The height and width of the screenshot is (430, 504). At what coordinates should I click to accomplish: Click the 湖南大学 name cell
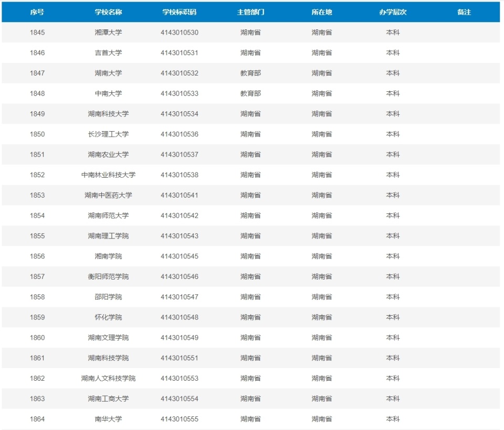108,73
